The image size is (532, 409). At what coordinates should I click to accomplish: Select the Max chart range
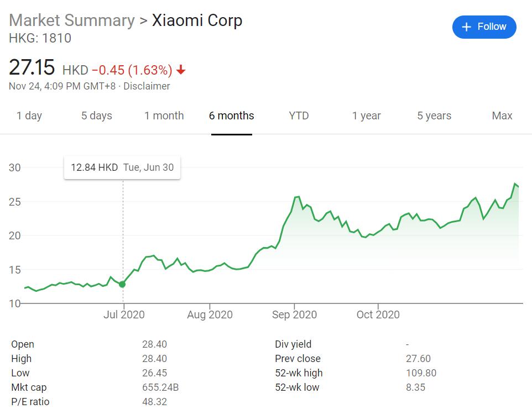(x=502, y=116)
